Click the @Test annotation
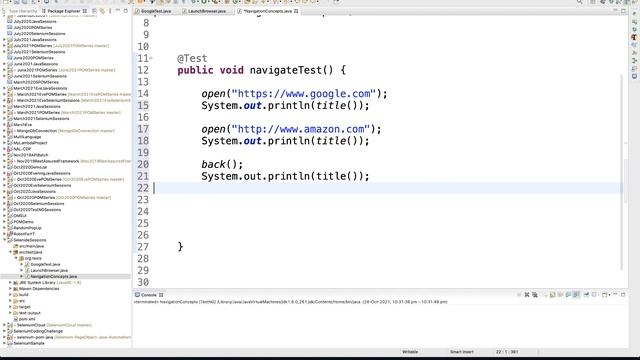This screenshot has height=360, width=640. tap(192, 58)
